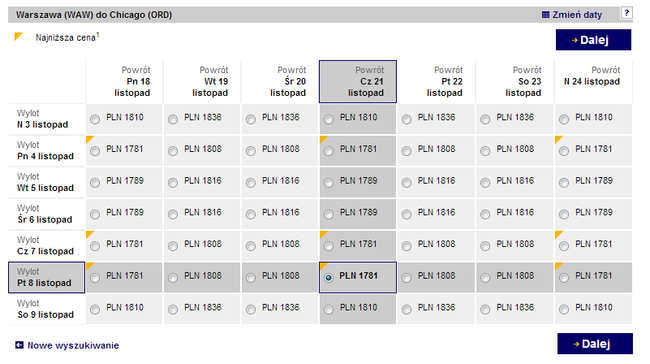Image resolution: width=650 pixels, height=364 pixels.
Task: Select fare for N 3 listopad, Pn 18 return
Action: [x=95, y=119]
